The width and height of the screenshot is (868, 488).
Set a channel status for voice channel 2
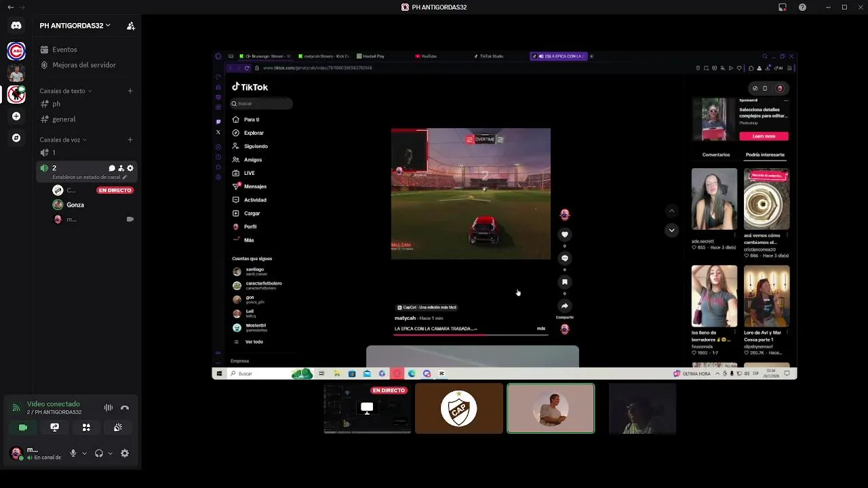click(x=90, y=177)
